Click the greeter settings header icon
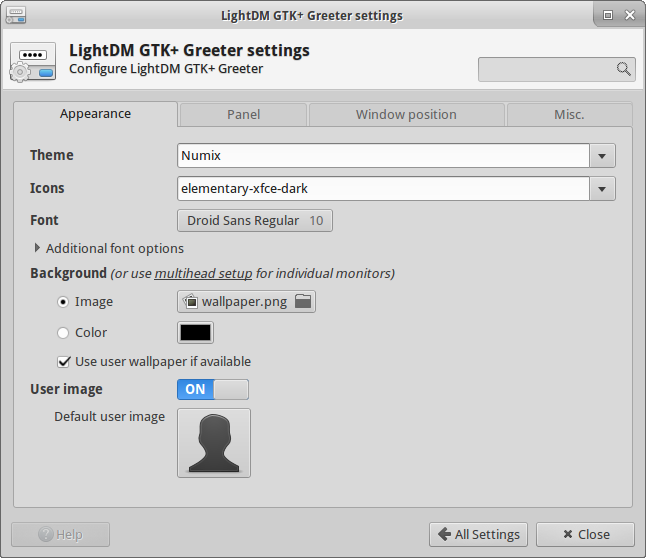This screenshot has height=558, width=646. click(x=33, y=62)
